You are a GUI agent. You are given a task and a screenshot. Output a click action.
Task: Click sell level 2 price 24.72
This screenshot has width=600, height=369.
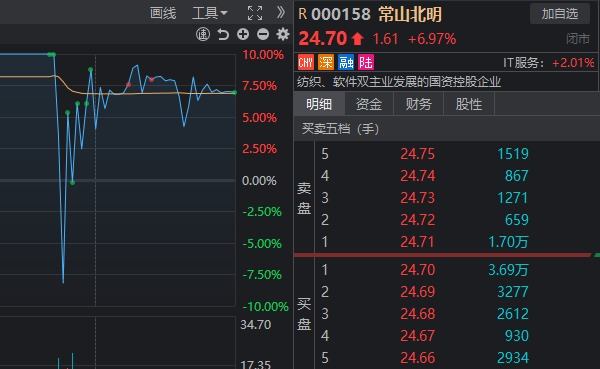[417, 220]
